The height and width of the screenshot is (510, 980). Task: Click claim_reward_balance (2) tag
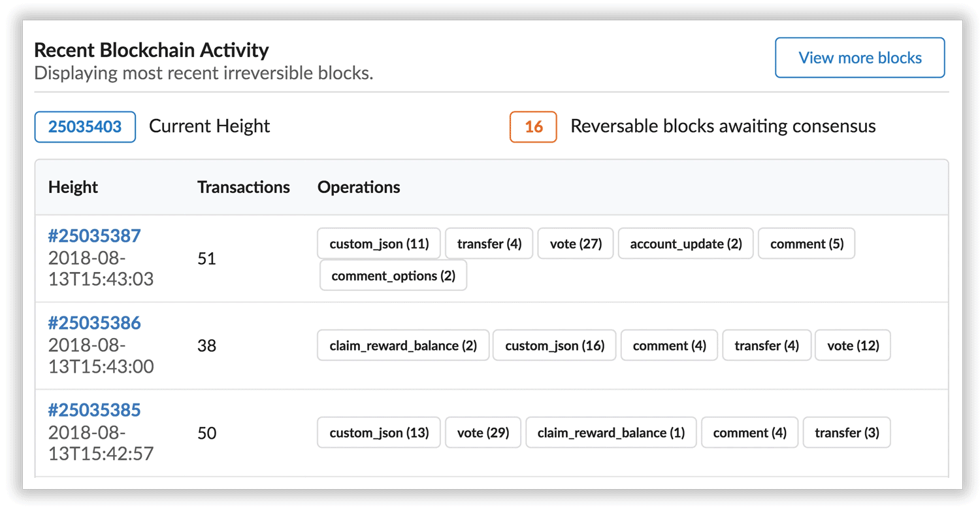[x=403, y=345]
